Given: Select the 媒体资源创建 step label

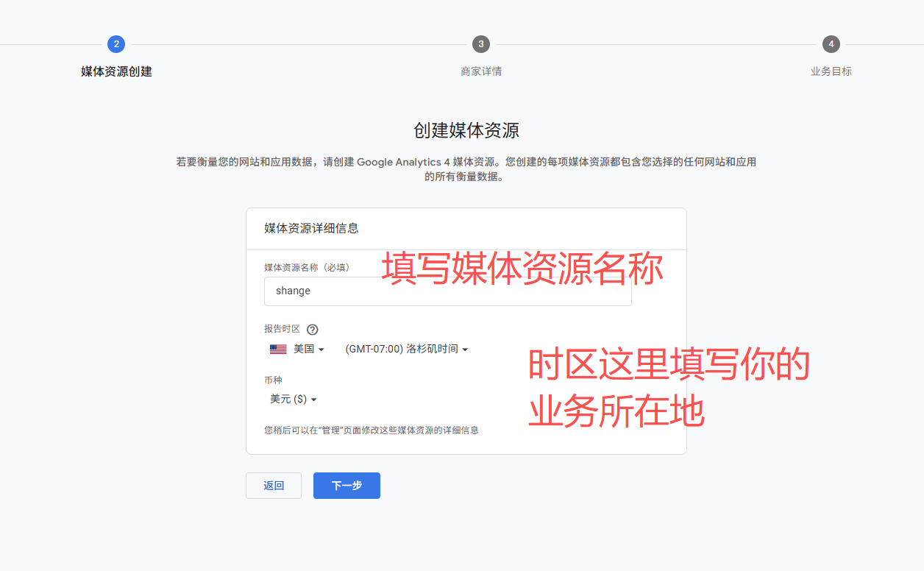Looking at the screenshot, I should tap(116, 71).
